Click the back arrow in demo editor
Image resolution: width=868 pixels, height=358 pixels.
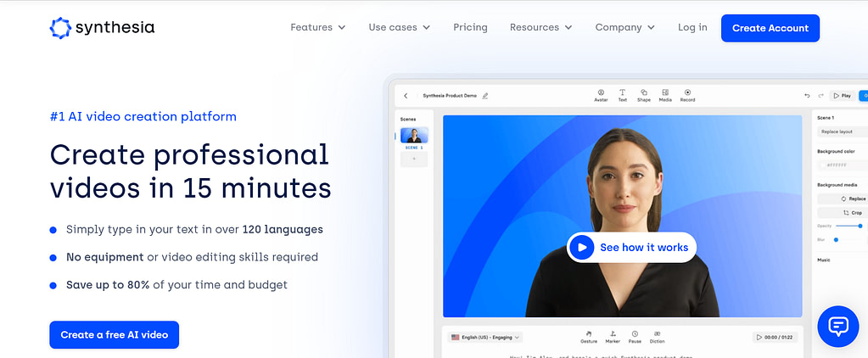[406, 96]
